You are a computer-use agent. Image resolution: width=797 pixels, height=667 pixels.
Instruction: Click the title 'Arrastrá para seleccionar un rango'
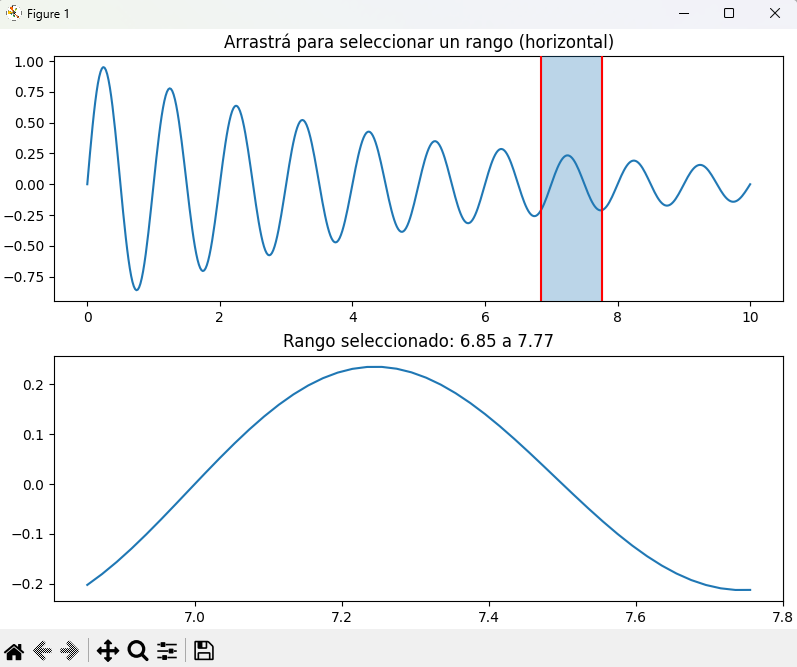[x=418, y=42]
